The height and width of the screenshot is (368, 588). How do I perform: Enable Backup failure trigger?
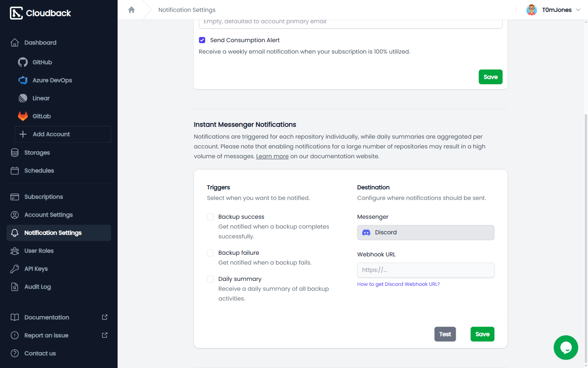coord(210,253)
